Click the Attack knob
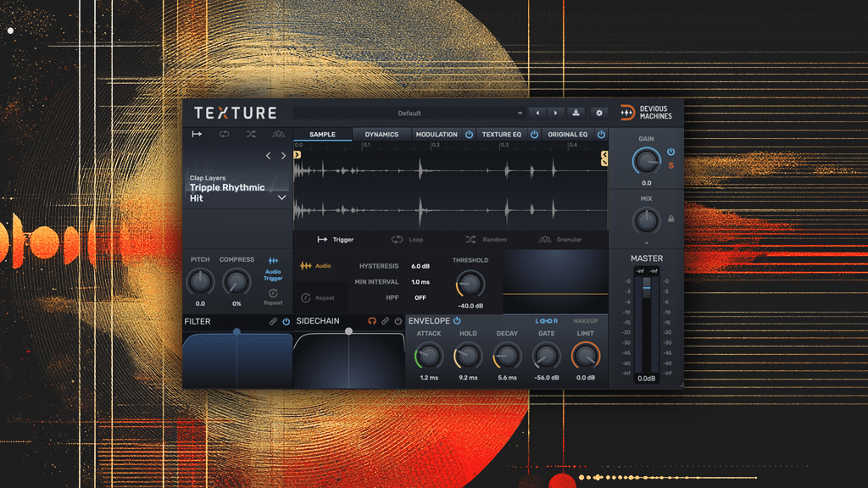Screen dimensions: 868x488 click(428, 357)
